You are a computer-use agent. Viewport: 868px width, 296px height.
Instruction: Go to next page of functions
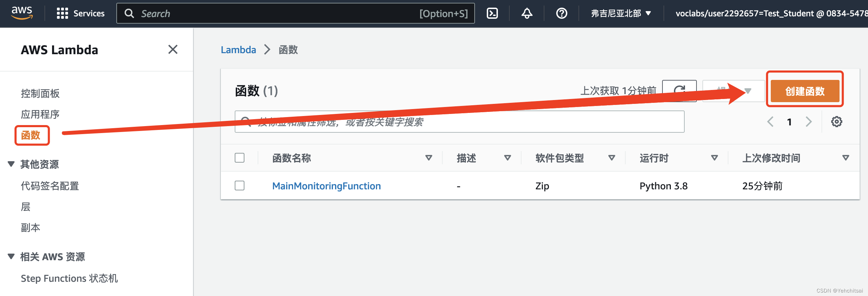(809, 122)
